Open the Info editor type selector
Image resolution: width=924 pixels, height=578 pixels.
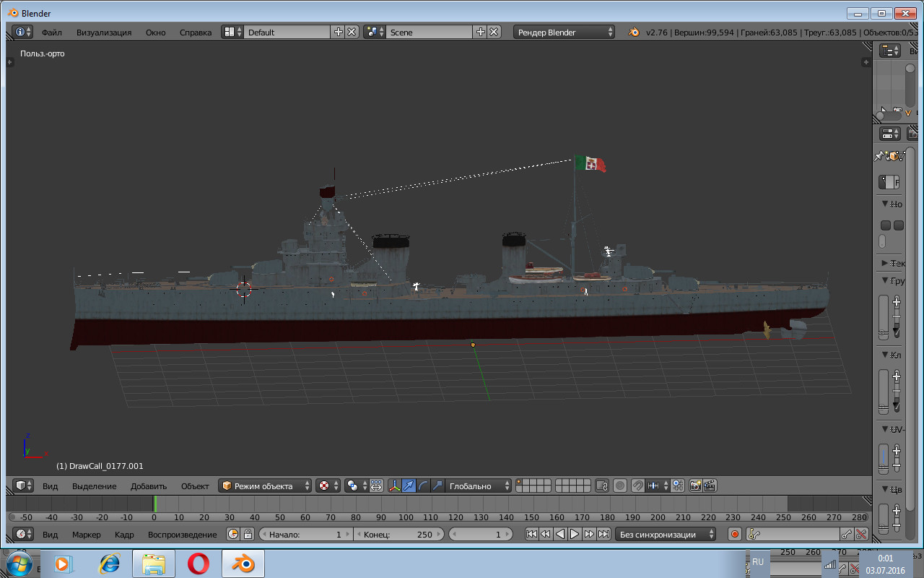click(22, 32)
